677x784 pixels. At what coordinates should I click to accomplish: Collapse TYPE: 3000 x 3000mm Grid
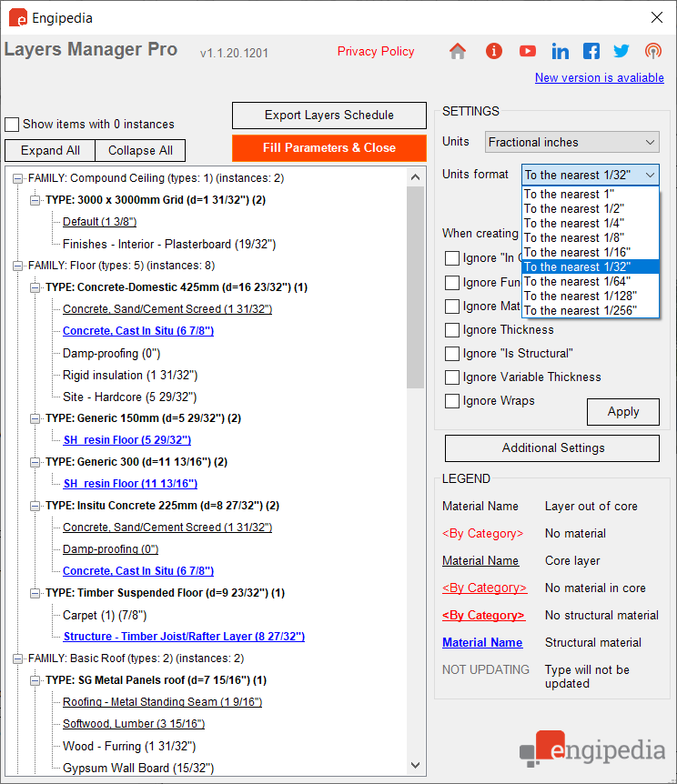click(35, 200)
